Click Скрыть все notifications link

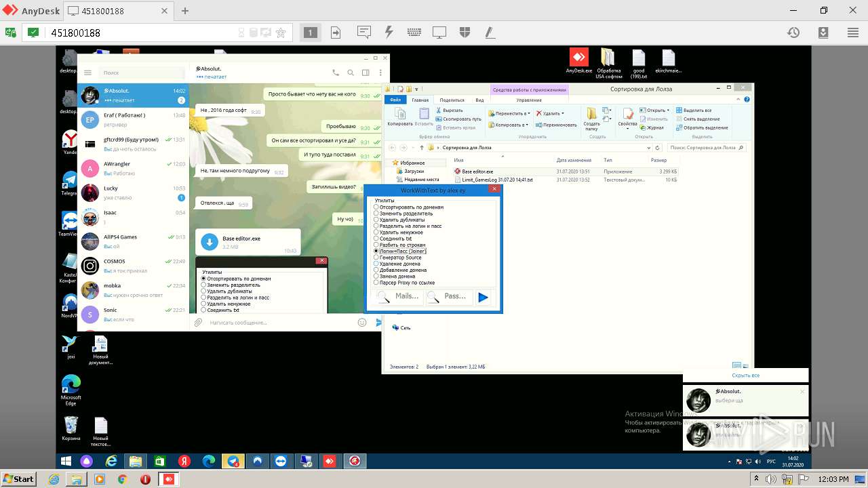click(x=745, y=375)
